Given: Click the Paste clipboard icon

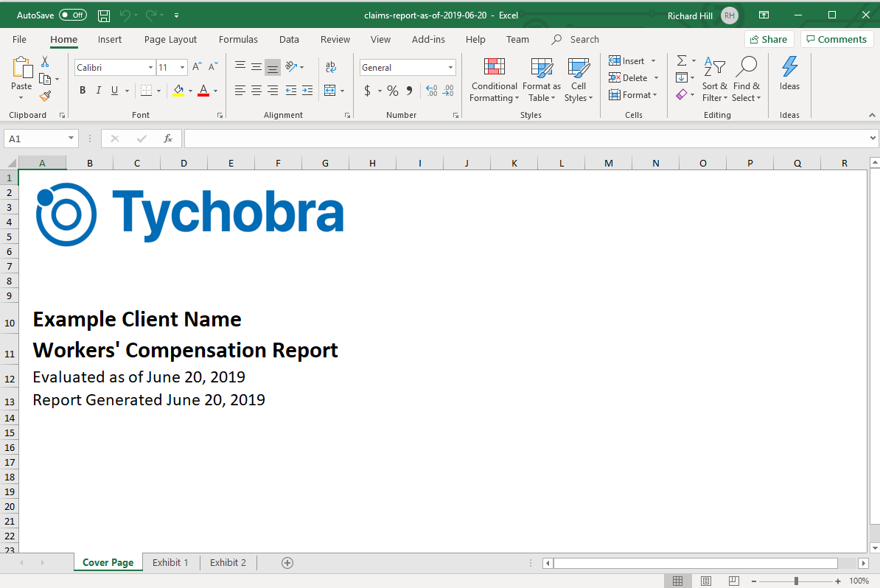Looking at the screenshot, I should (22, 67).
